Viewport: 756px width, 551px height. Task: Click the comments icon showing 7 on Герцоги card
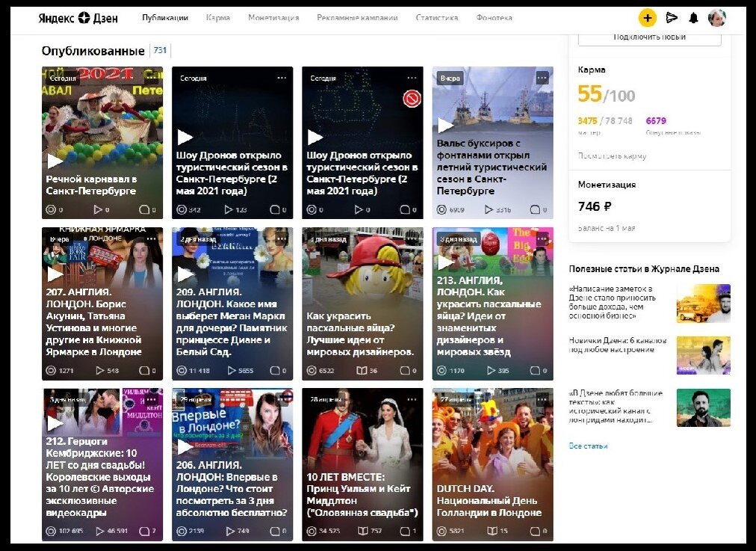144,532
